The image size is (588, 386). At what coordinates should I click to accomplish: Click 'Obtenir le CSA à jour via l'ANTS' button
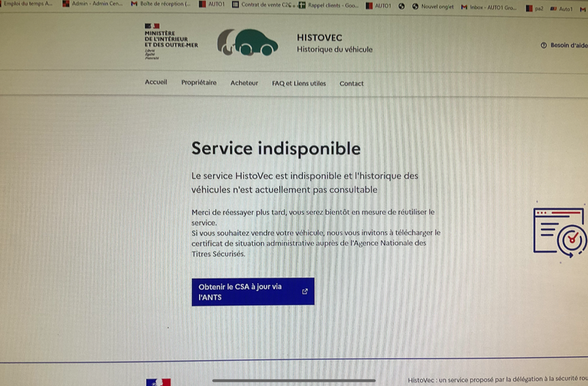pos(253,292)
